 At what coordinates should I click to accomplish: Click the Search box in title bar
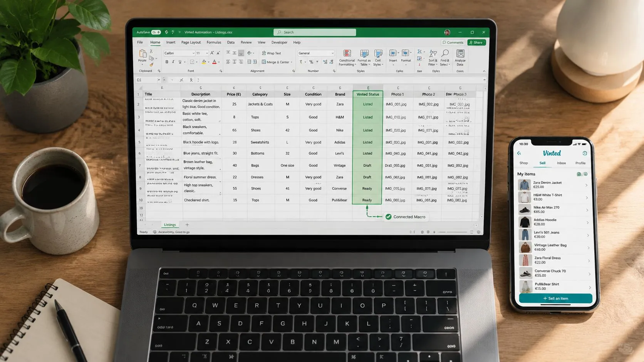click(x=315, y=32)
